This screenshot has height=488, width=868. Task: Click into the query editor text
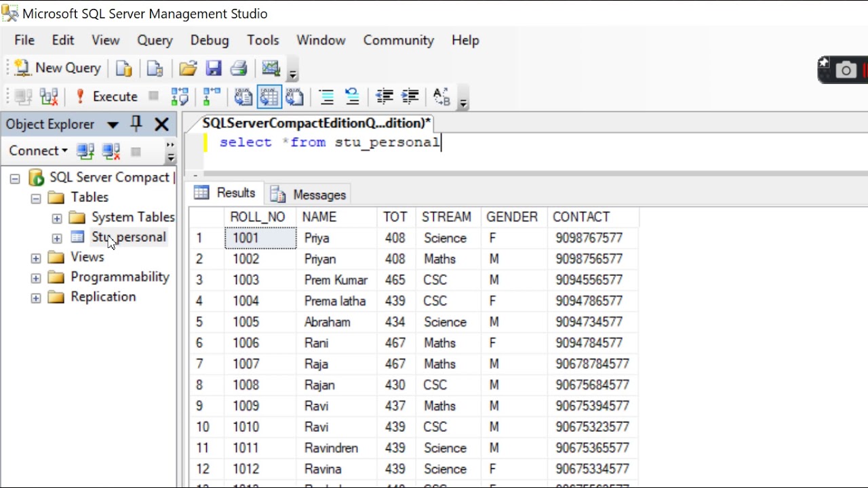pyautogui.click(x=330, y=142)
